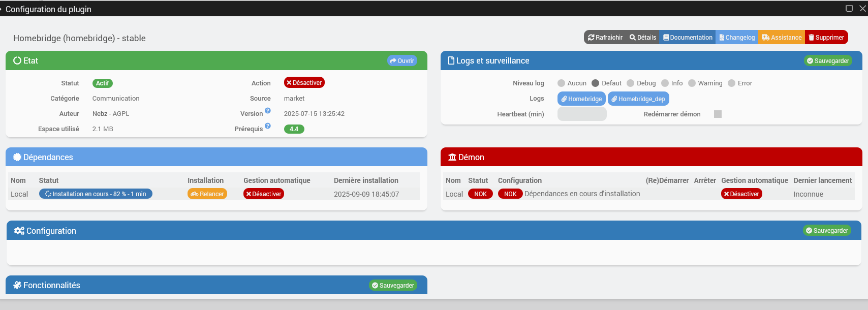The height and width of the screenshot is (310, 868).
Task: Set log level to Error
Action: [731, 83]
